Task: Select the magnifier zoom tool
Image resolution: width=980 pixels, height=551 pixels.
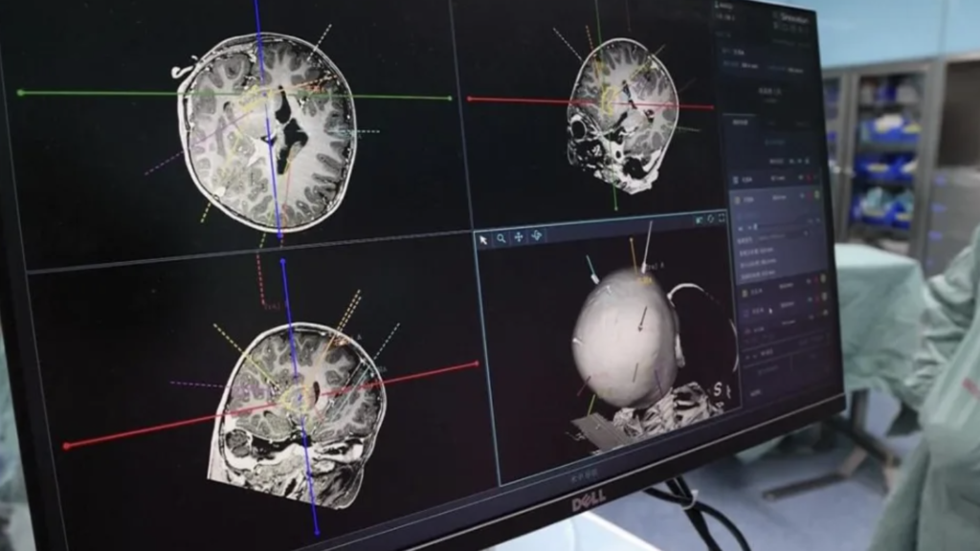Action: (501, 238)
